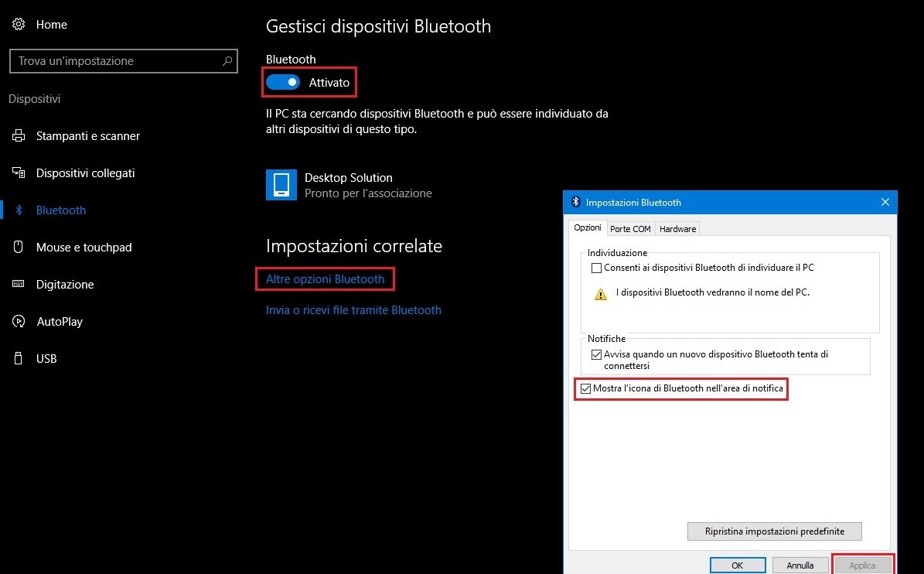Click the Stampanti e scanner printer icon
This screenshot has height=574, width=924.
[x=19, y=135]
